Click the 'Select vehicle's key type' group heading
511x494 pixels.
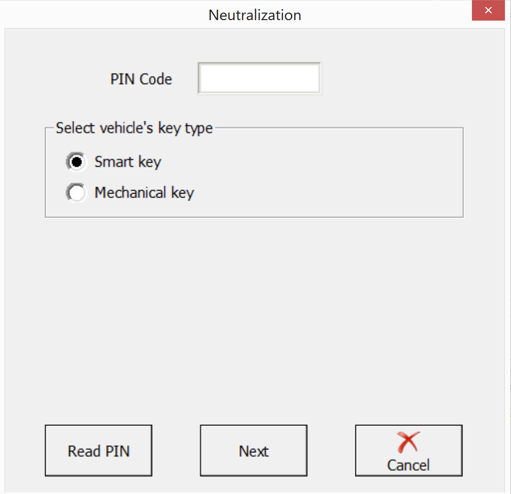[134, 128]
